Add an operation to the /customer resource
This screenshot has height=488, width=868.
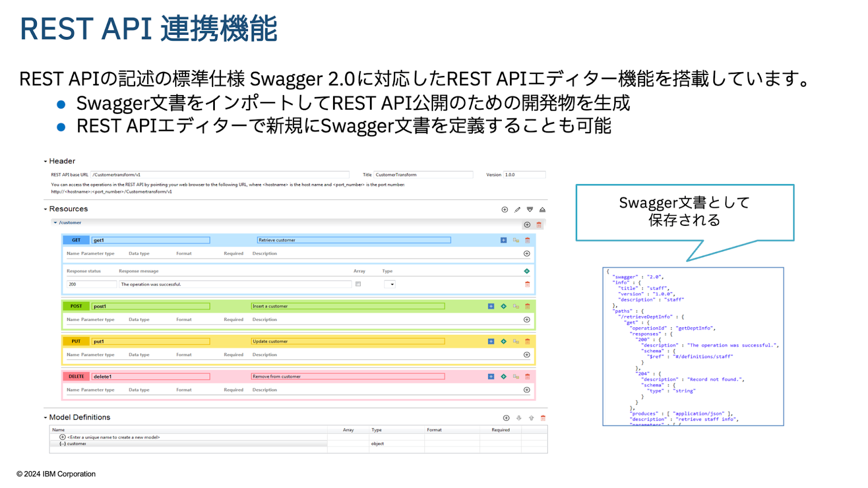(527, 225)
